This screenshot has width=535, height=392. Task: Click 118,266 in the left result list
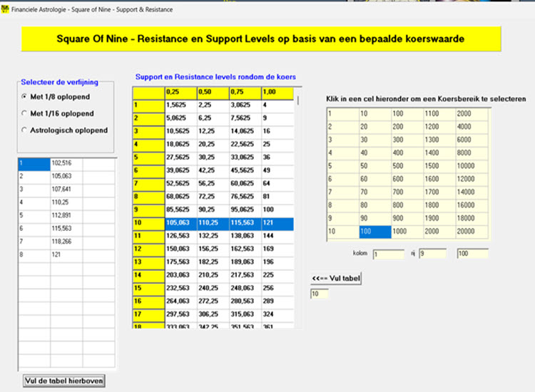pyautogui.click(x=66, y=241)
